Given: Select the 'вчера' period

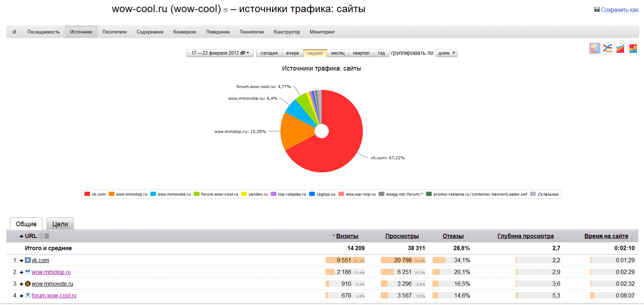Looking at the screenshot, I should [x=292, y=53].
